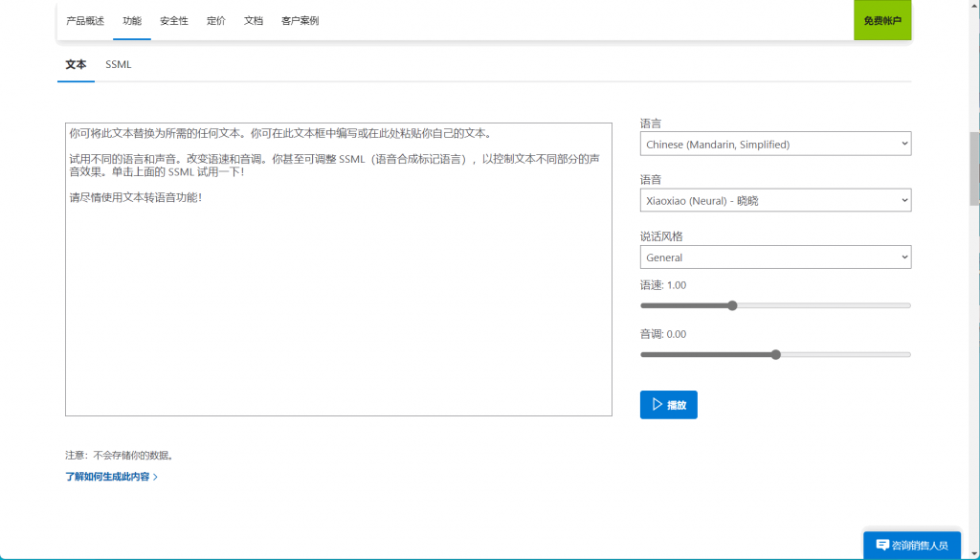Image resolution: width=980 pixels, height=560 pixels.
Task: Open the 产品概述 nav item
Action: 85,21
